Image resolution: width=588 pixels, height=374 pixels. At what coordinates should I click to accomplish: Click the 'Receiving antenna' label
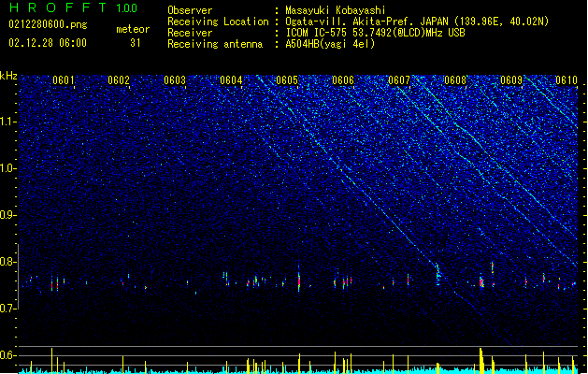[215, 44]
